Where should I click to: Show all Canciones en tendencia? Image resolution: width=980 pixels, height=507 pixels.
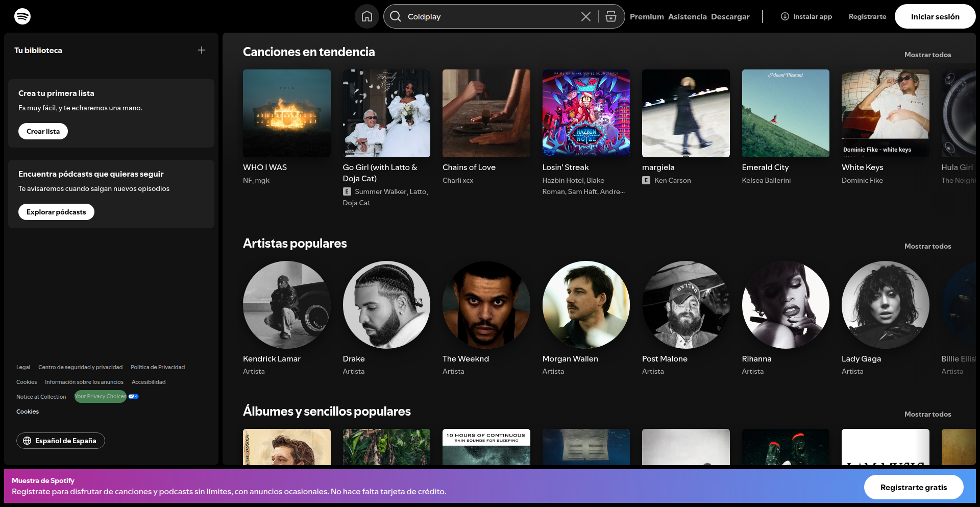(x=927, y=55)
